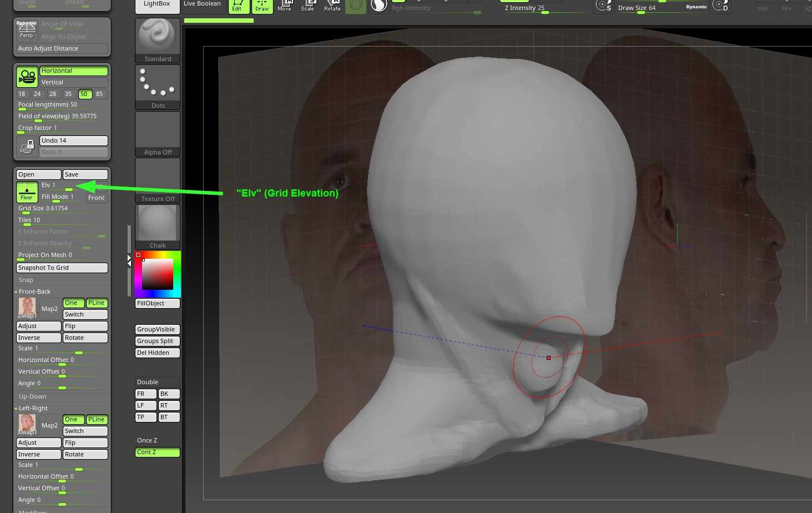
Task: Toggle the Dynamic Persp perspective button
Action: coord(27,30)
